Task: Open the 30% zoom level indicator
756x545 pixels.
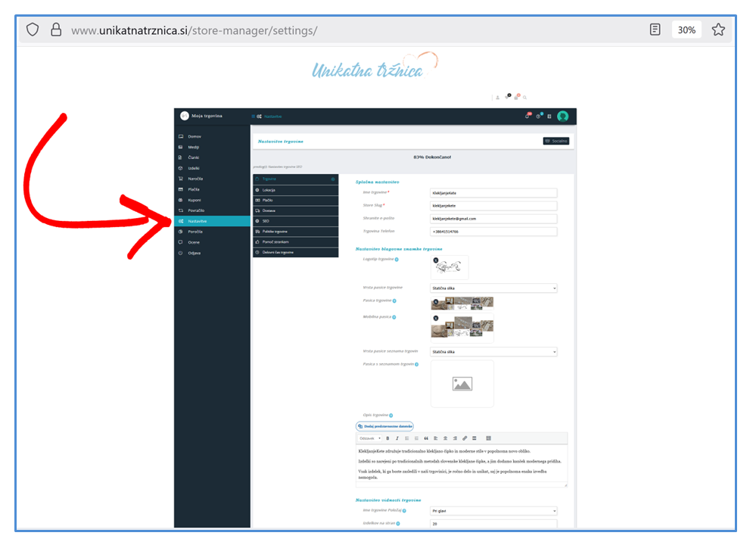Action: pyautogui.click(x=686, y=30)
